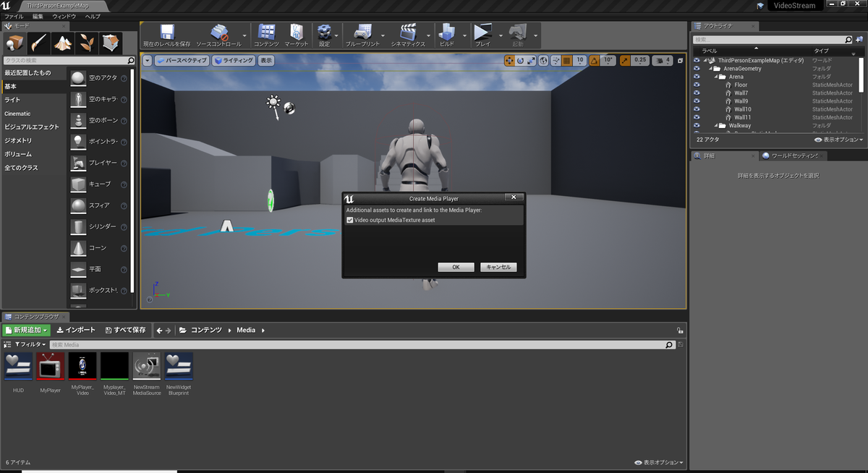
Task: Select the Place mode icon
Action: (14, 43)
